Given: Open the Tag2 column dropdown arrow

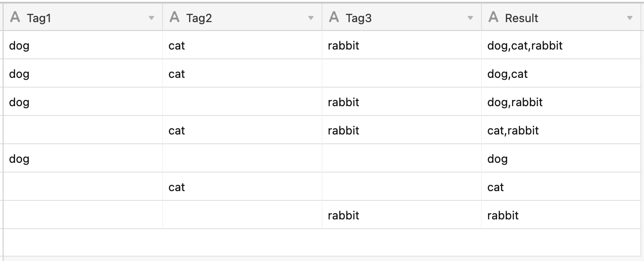Looking at the screenshot, I should coord(311,18).
